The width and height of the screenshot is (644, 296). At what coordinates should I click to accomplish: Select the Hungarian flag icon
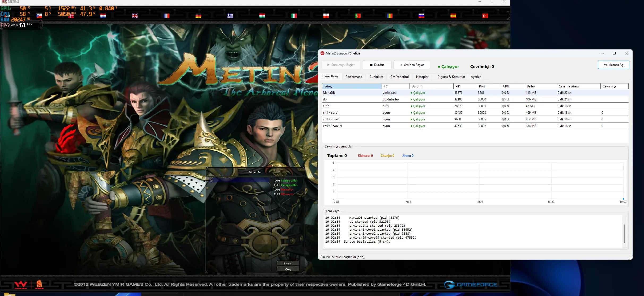coord(262,16)
